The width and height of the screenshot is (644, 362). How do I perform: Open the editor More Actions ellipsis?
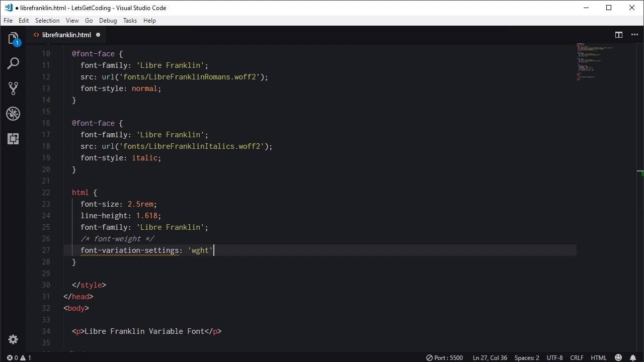click(633, 35)
